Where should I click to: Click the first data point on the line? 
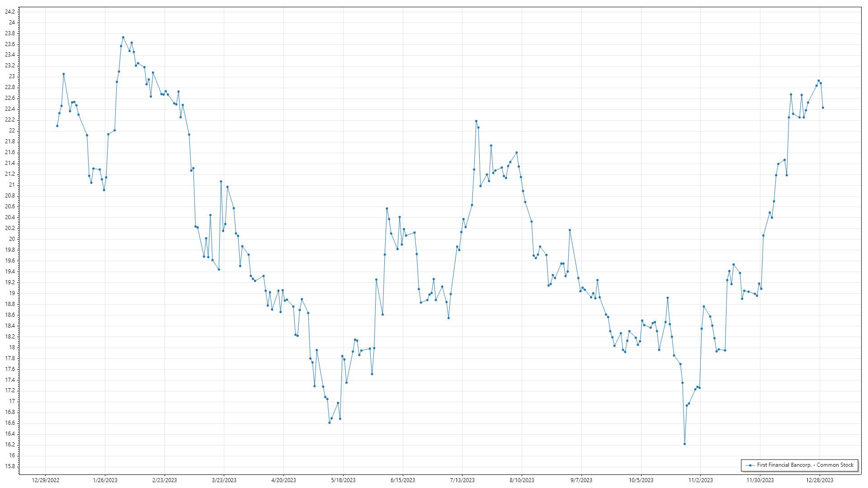click(x=57, y=126)
